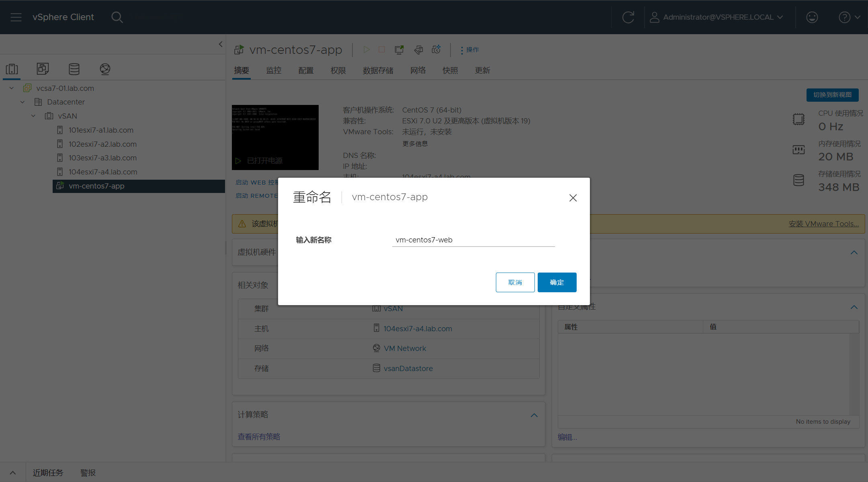Click the 编辑... link under custom attributes
This screenshot has height=482, width=868.
click(x=567, y=437)
